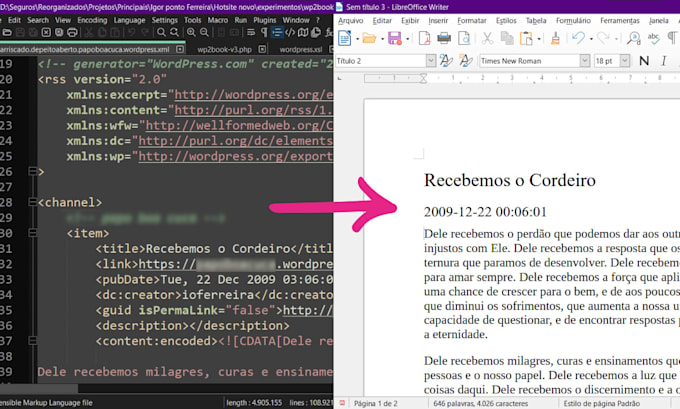680x409 pixels.
Task: Click Writer's Cut scissors icon
Action: click(487, 38)
